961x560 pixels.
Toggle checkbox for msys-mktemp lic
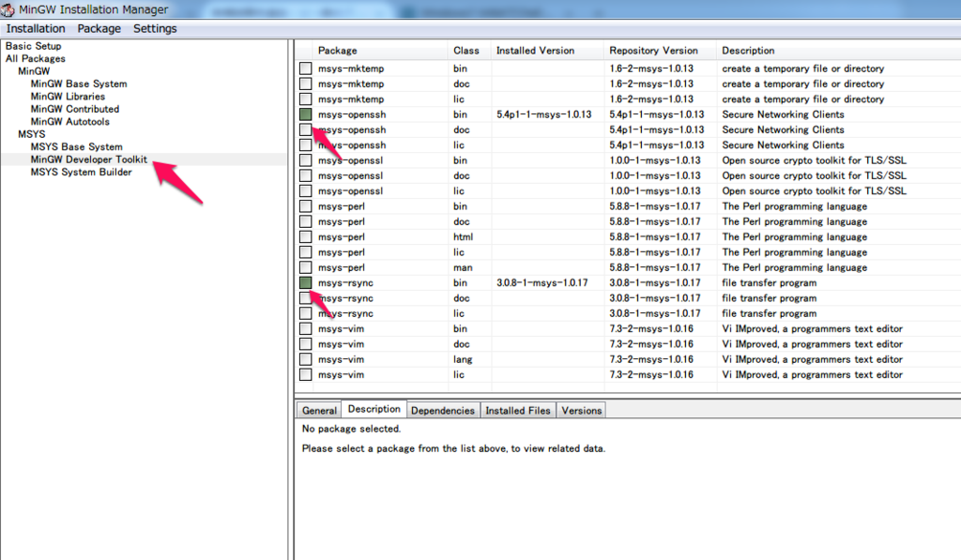[305, 99]
